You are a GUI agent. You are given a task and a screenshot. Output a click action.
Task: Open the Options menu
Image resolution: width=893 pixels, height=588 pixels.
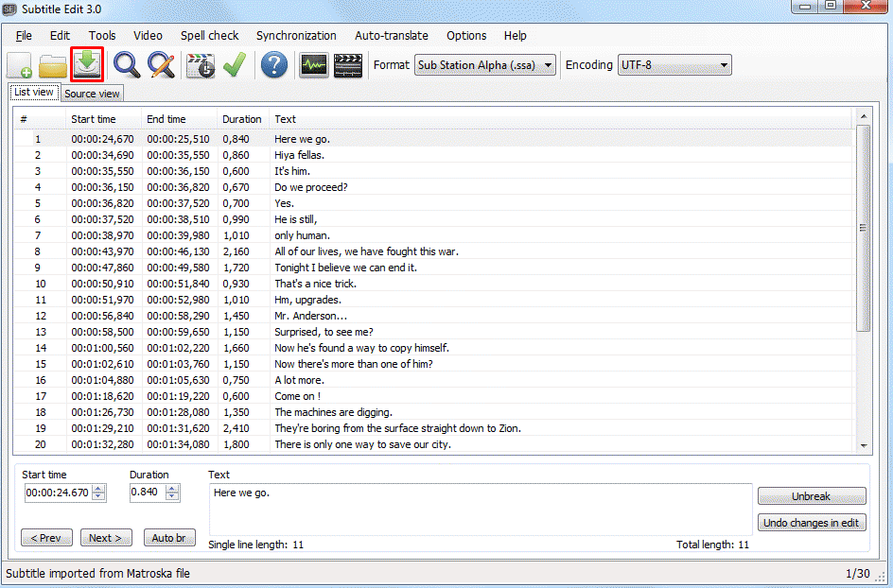click(x=466, y=35)
